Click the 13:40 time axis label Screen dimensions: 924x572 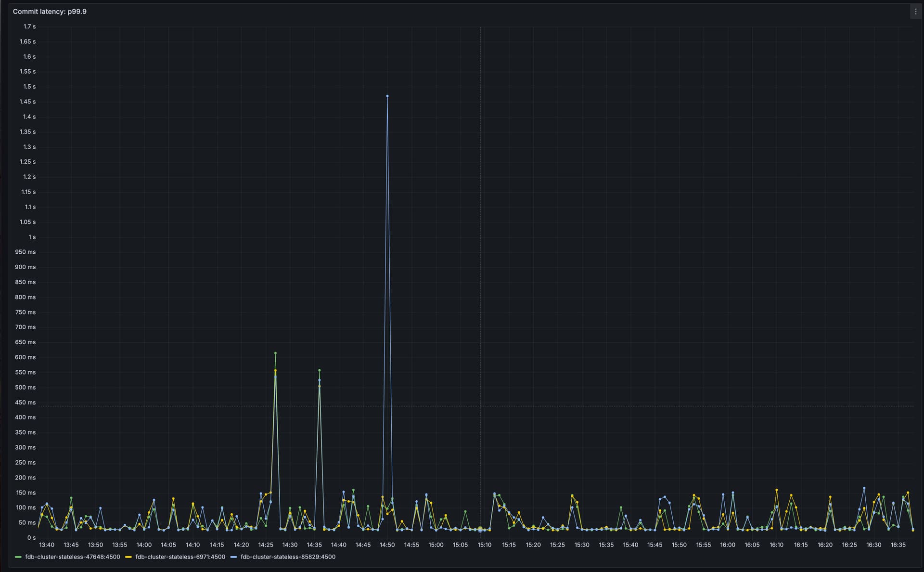(x=47, y=545)
